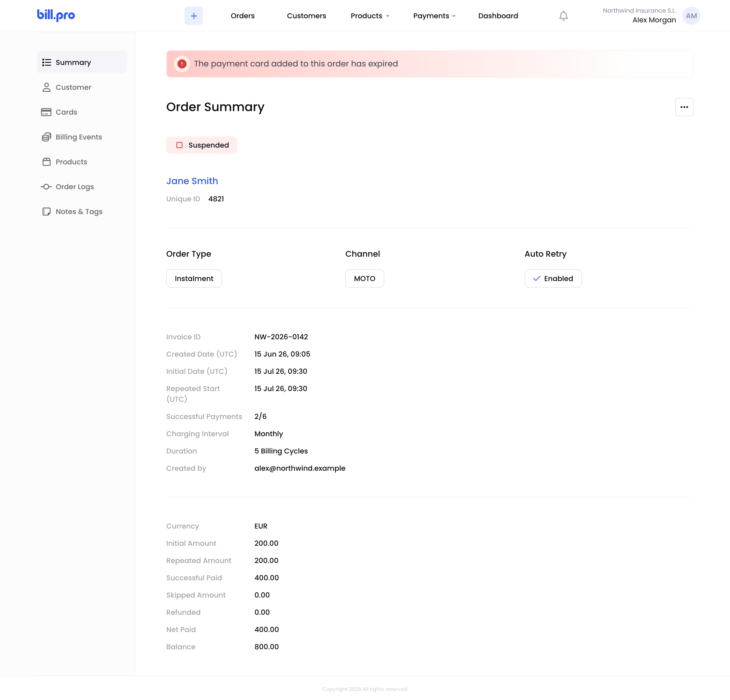Click the Products box icon in sidebar
This screenshot has height=700, width=730.
point(47,162)
